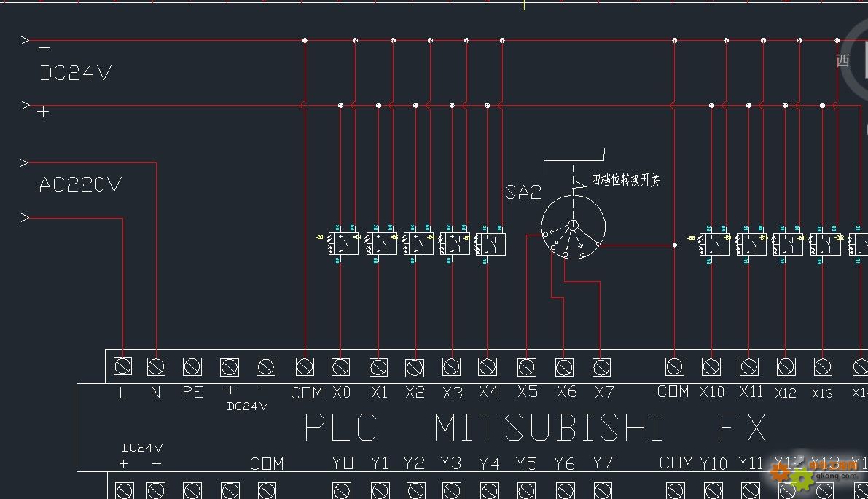Click the COM terminal screw next to X10
Image resolution: width=868 pixels, height=499 pixels.
click(674, 366)
